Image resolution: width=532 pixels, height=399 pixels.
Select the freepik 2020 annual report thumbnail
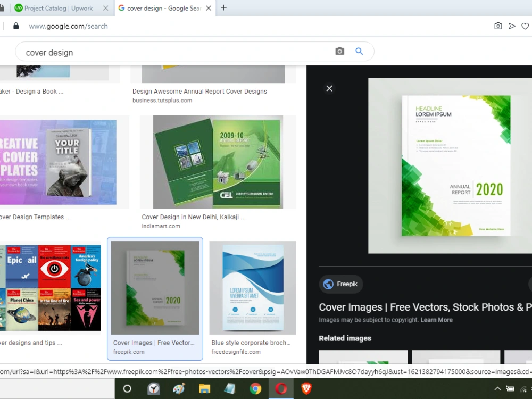click(x=155, y=288)
